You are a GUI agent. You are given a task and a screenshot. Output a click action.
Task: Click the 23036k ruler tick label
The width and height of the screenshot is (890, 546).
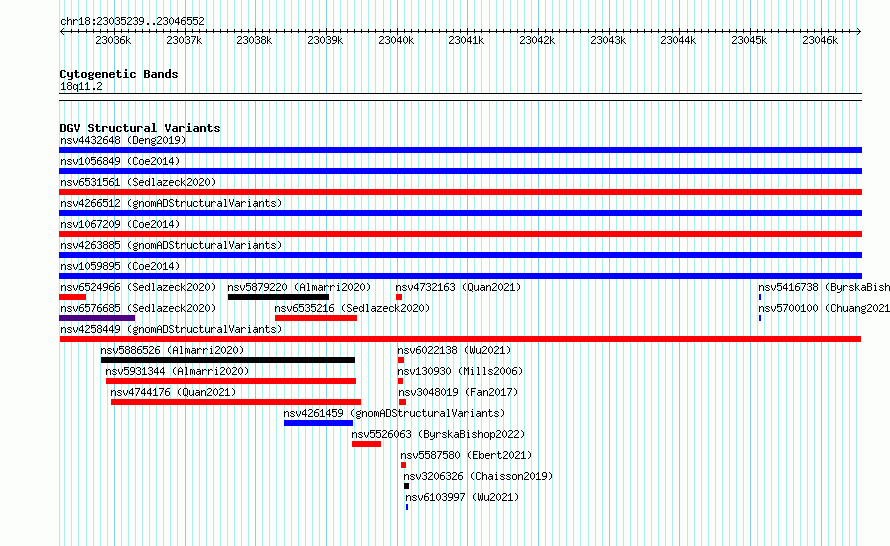pos(113,40)
